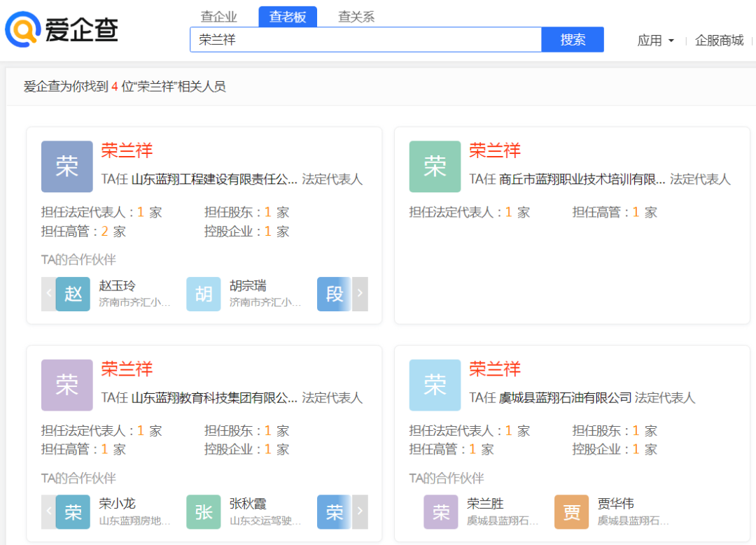This screenshot has width=756, height=545.
Task: Expand the 应用 dropdown menu
Action: tap(655, 41)
